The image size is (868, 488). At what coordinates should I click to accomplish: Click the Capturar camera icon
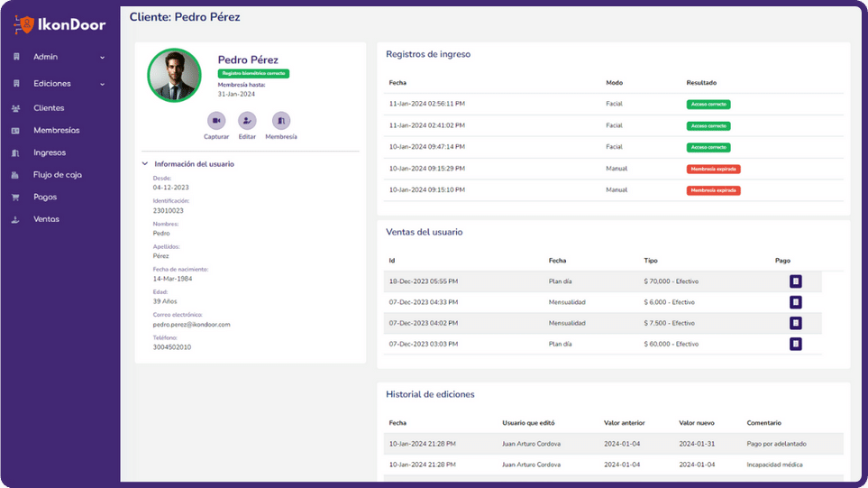click(216, 120)
